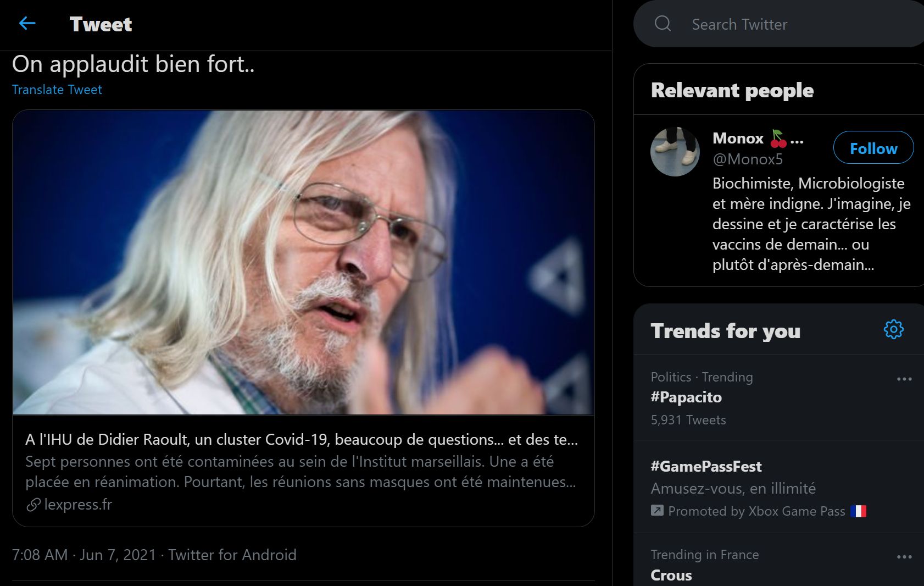The height and width of the screenshot is (586, 924).
Task: Go back using the arrow icon
Action: 27,23
